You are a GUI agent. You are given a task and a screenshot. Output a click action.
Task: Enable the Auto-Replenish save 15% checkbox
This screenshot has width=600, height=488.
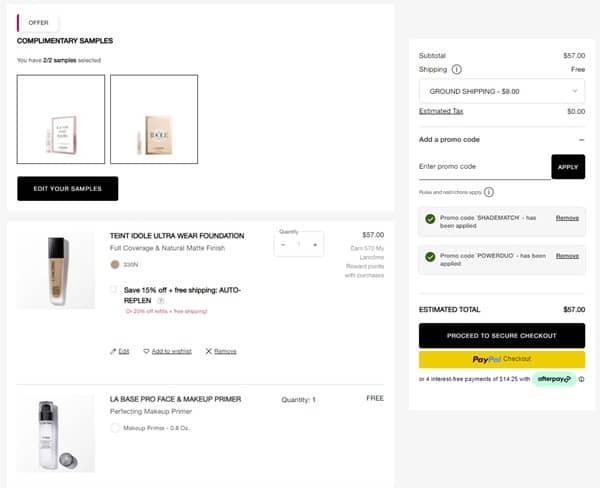(114, 290)
